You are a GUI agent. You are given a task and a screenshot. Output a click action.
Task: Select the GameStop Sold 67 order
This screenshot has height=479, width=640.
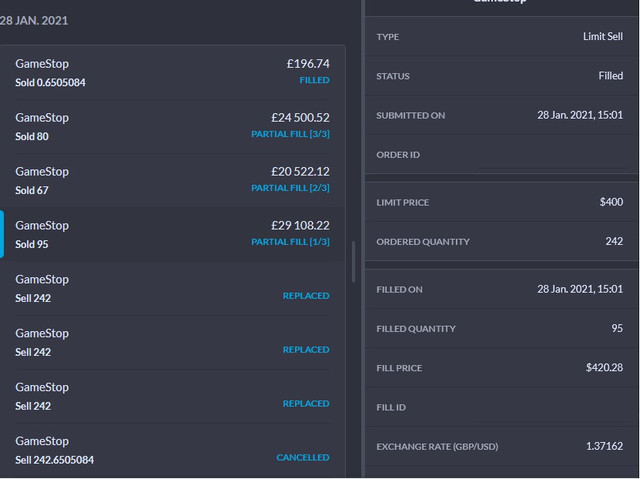172,180
